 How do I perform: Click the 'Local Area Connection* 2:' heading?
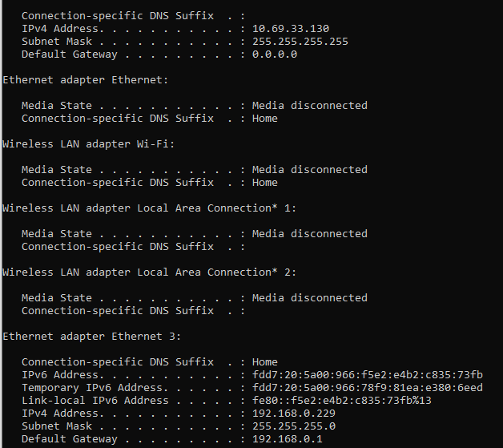click(x=149, y=272)
